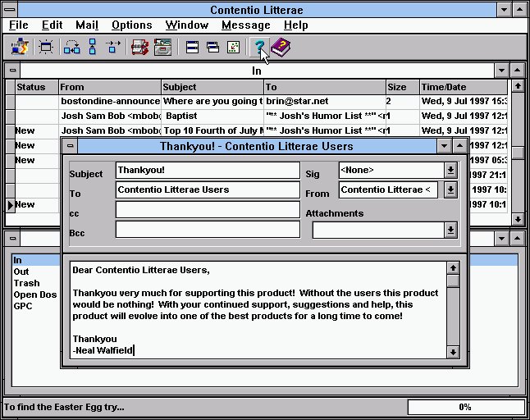Click the new message window icon
This screenshot has height=420, width=530.
click(46, 47)
